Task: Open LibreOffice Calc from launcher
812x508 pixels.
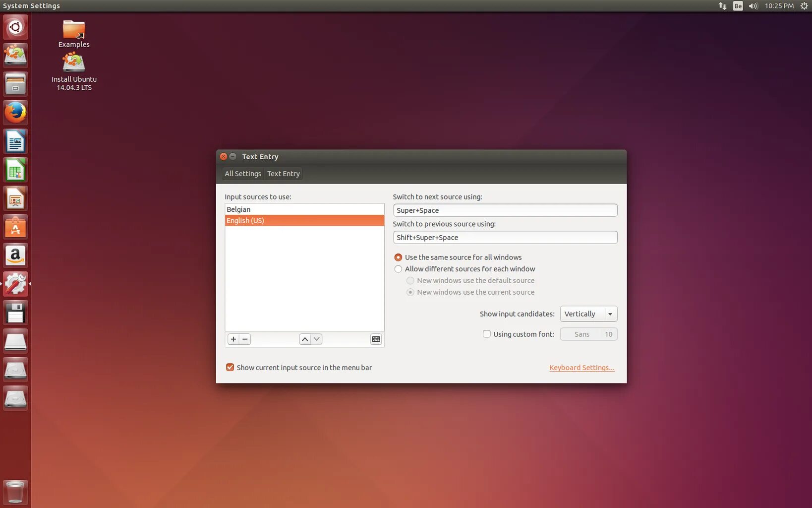Action: [x=15, y=170]
